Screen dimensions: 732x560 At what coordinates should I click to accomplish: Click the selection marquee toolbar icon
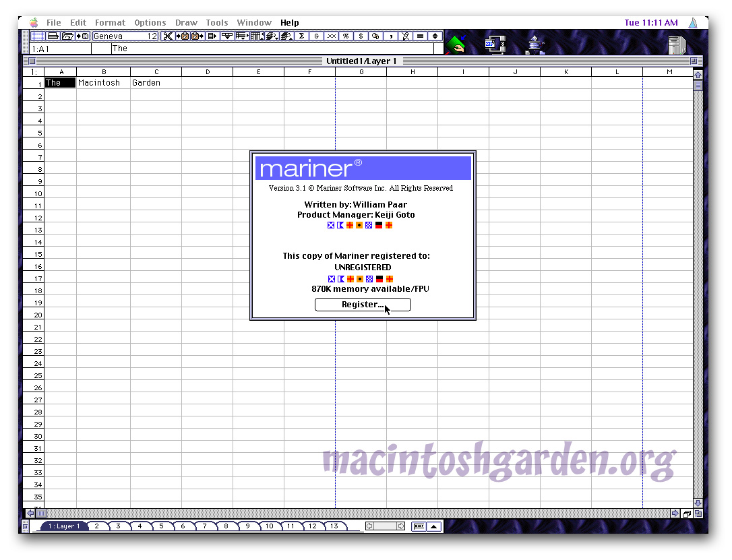38,36
